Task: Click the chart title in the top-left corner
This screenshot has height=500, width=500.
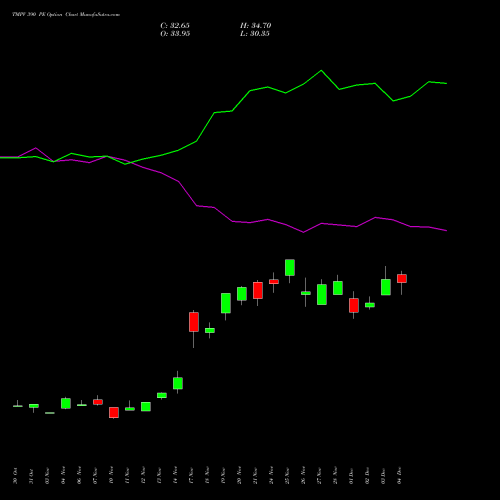Action: click(x=66, y=15)
